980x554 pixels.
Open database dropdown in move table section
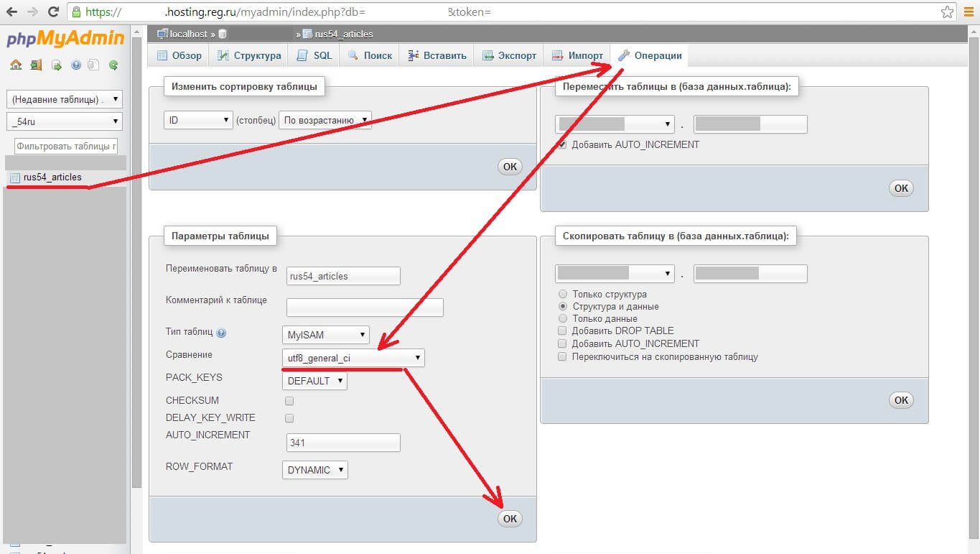pyautogui.click(x=615, y=124)
